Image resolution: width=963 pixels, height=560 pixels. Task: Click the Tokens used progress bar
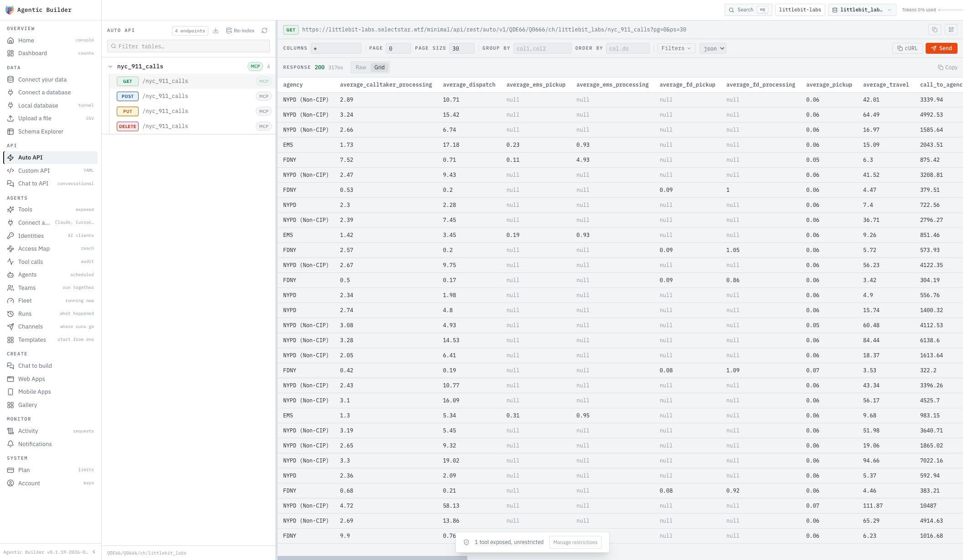(x=951, y=10)
